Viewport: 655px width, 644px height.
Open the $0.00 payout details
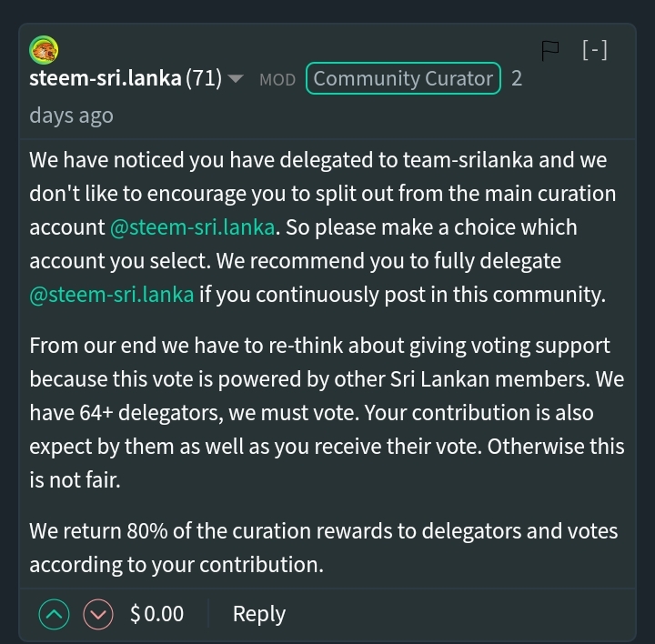[156, 615]
